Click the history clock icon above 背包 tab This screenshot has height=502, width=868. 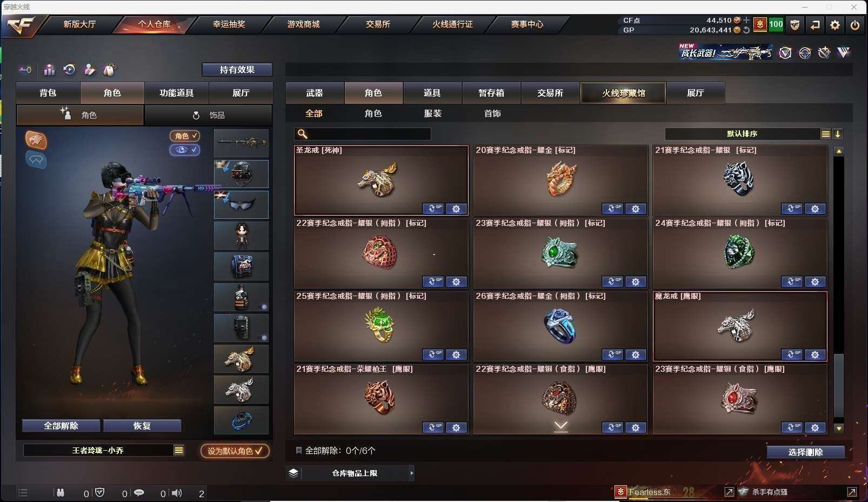[69, 69]
